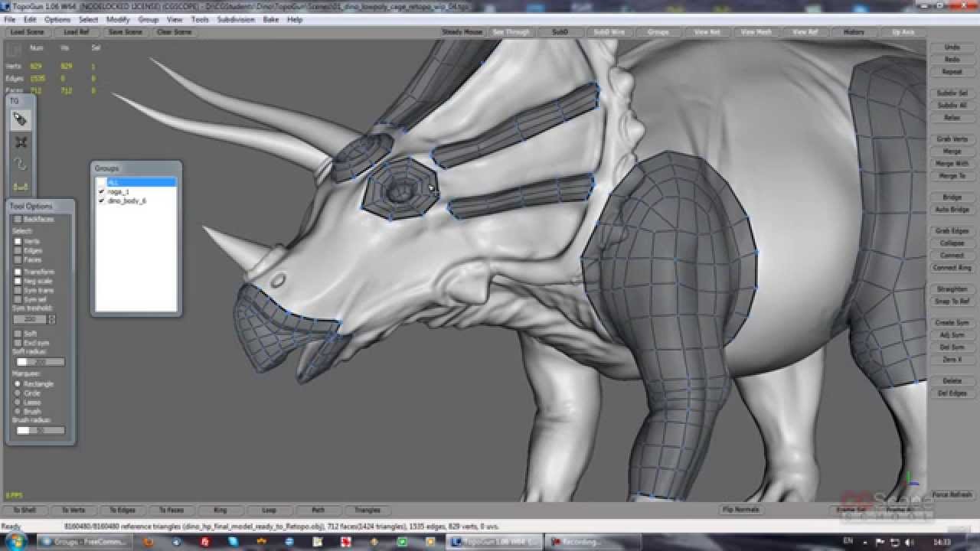Pick the fourth tool at bottom of TG palette

pos(20,187)
